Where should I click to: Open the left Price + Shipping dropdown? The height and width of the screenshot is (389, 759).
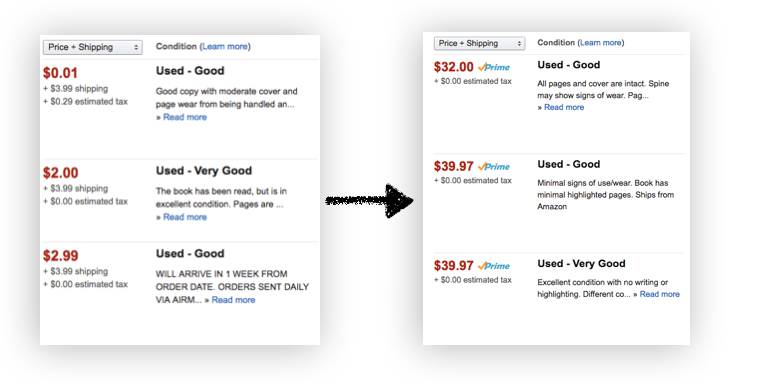click(93, 47)
